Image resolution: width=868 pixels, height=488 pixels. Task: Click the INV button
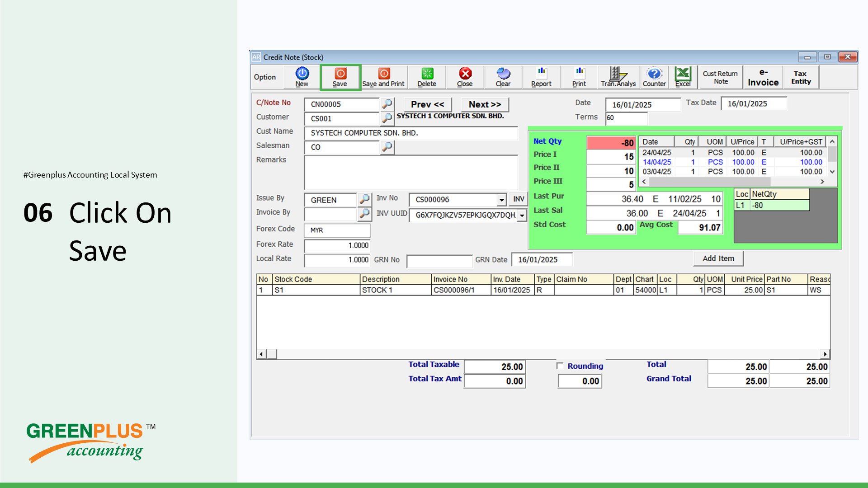[x=519, y=199]
